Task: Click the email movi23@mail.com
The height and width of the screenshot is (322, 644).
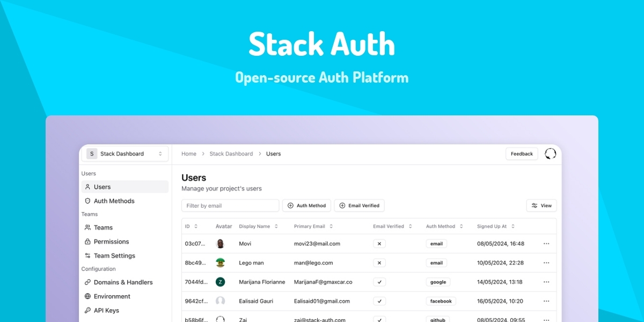Action: (x=317, y=244)
